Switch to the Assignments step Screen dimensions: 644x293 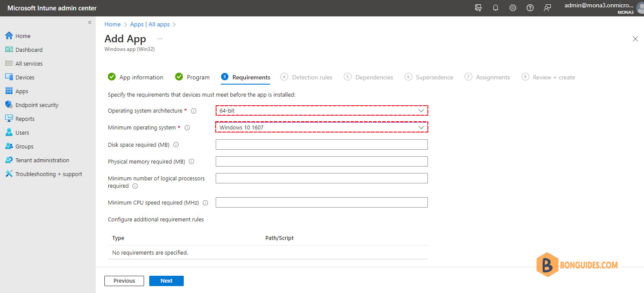pyautogui.click(x=487, y=77)
